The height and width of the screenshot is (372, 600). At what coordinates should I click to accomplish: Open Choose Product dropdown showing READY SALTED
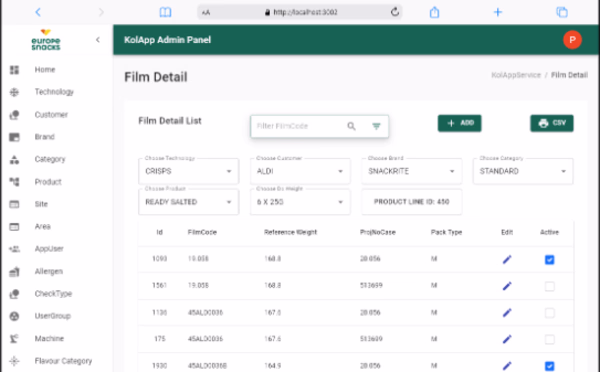(189, 202)
